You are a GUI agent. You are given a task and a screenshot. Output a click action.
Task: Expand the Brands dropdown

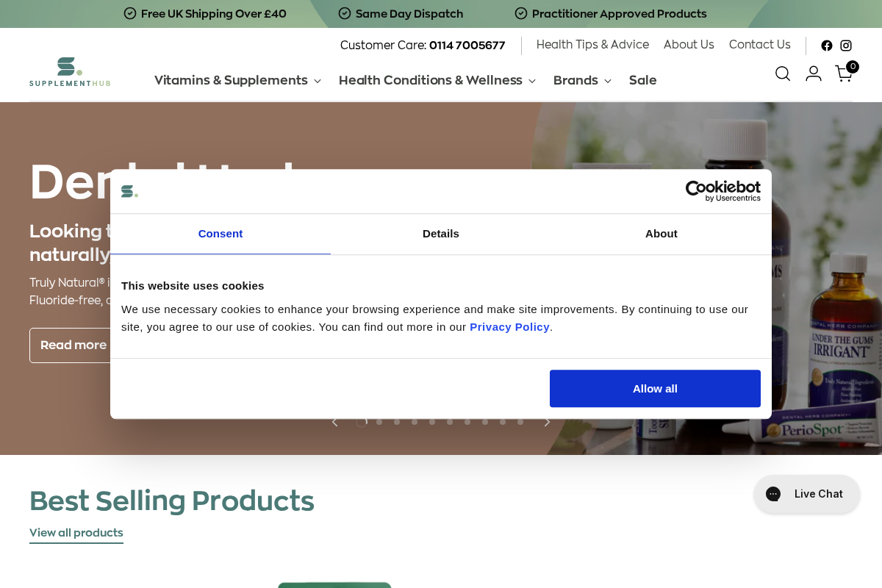(582, 81)
